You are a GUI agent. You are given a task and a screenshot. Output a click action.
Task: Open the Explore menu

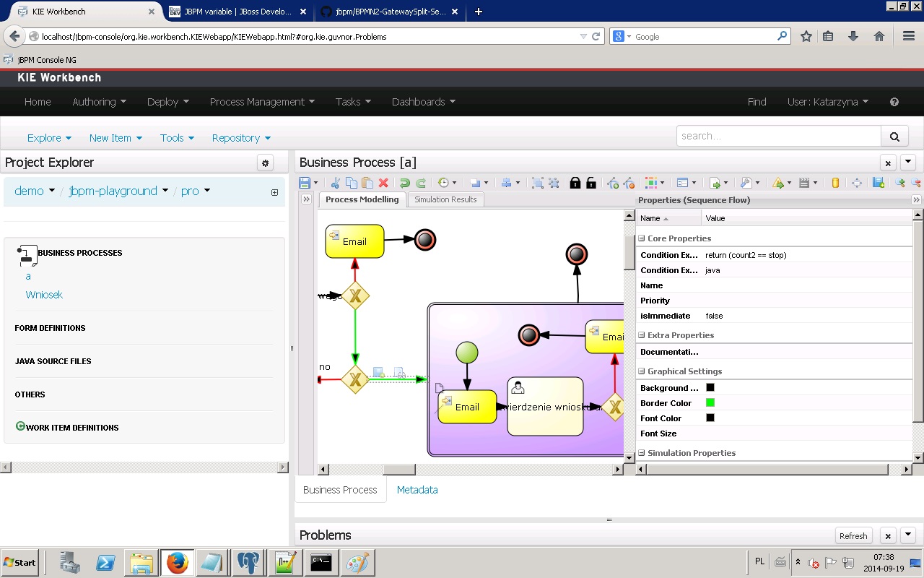(x=49, y=138)
